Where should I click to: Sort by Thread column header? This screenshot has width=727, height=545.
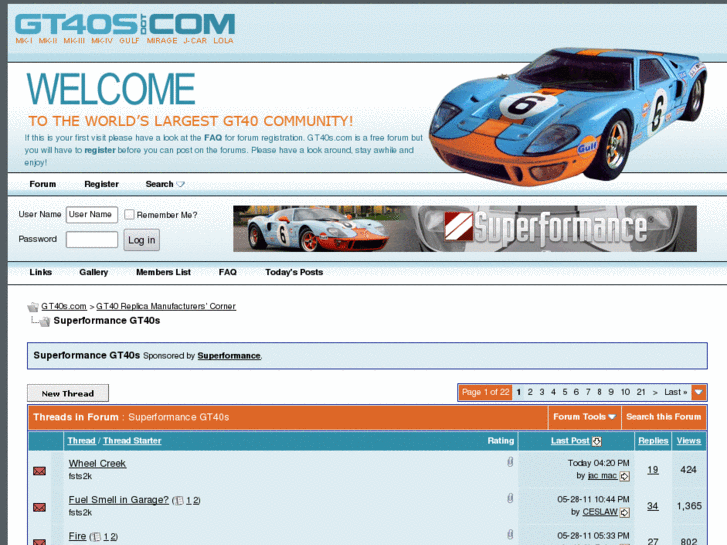[82, 441]
